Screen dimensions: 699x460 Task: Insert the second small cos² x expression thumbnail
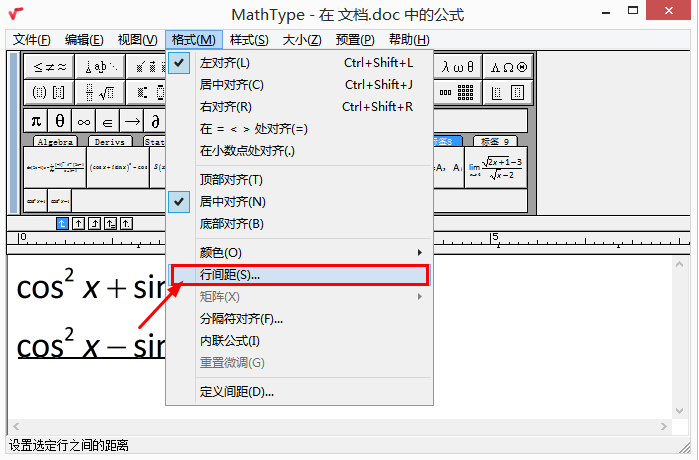click(60, 201)
